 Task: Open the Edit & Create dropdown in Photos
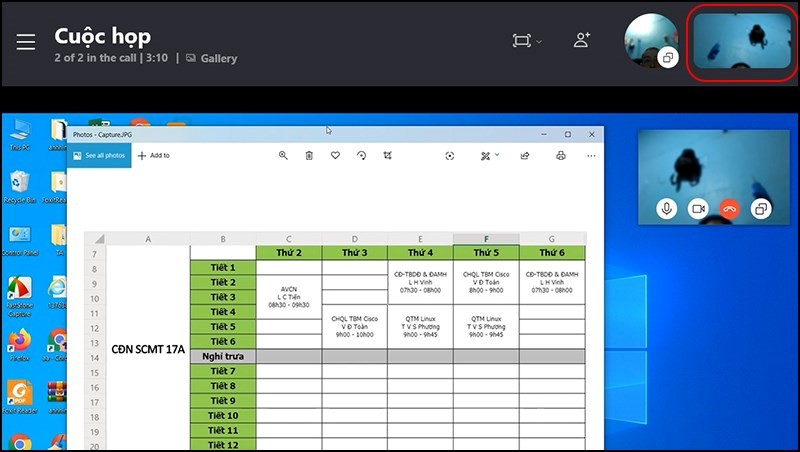click(x=489, y=156)
